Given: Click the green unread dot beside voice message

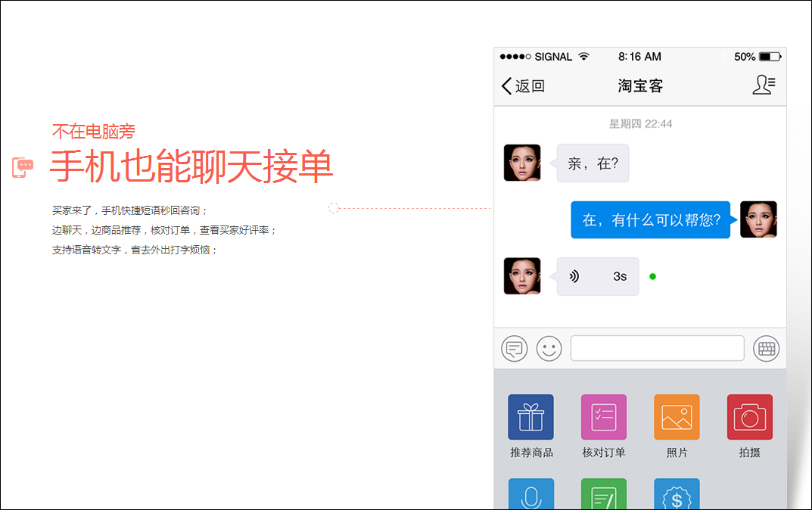Looking at the screenshot, I should point(652,276).
